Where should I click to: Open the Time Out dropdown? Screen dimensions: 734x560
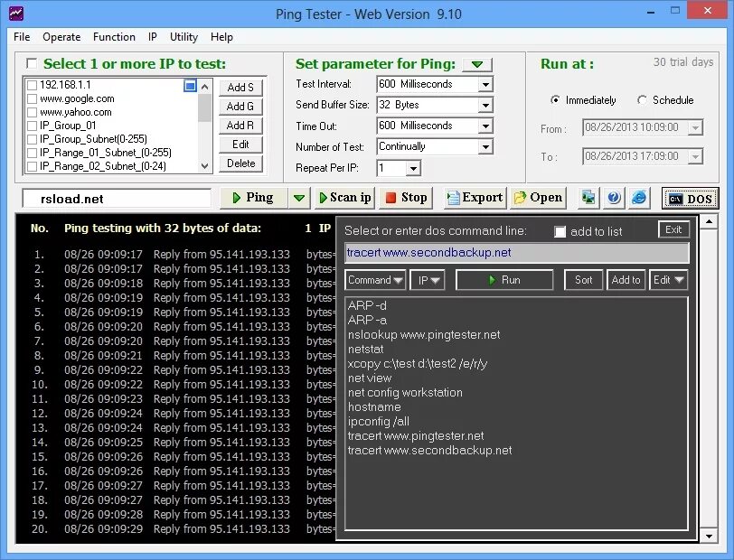(485, 126)
